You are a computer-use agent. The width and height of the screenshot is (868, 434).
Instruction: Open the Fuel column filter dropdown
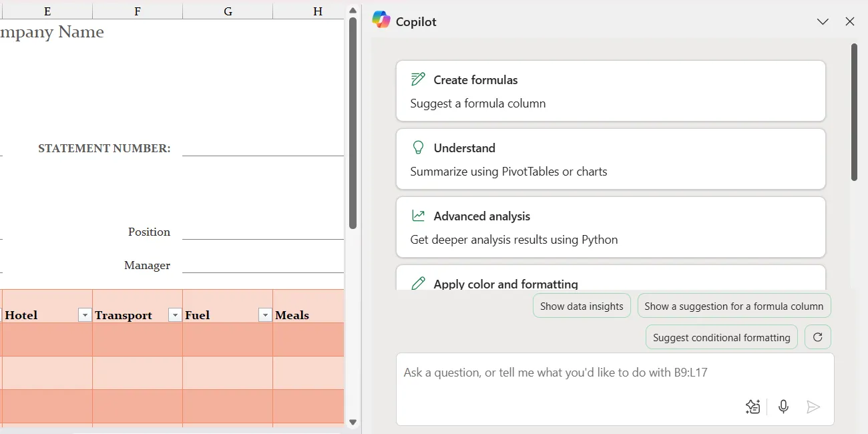(x=265, y=314)
